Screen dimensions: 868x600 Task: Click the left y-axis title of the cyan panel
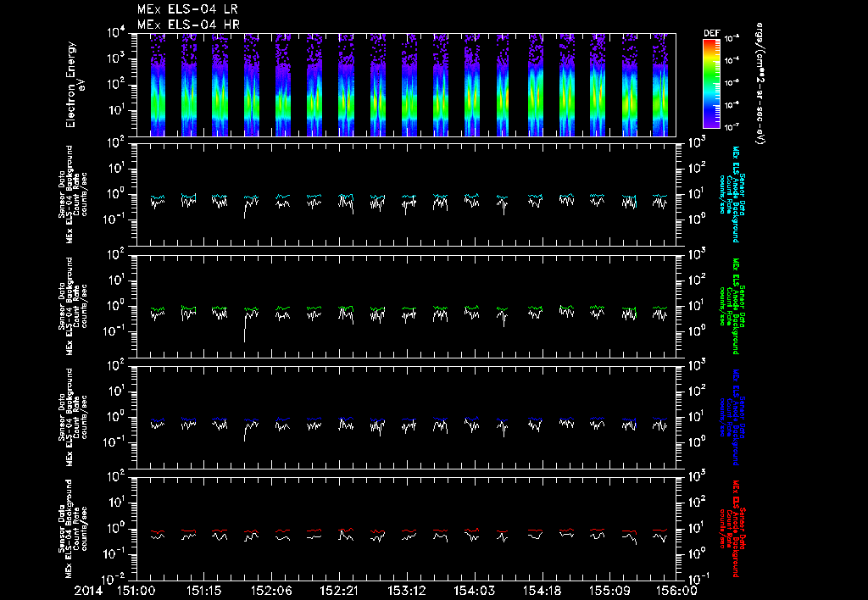73,195
